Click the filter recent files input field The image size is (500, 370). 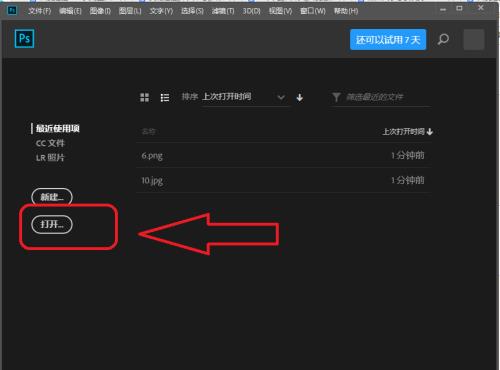381,97
